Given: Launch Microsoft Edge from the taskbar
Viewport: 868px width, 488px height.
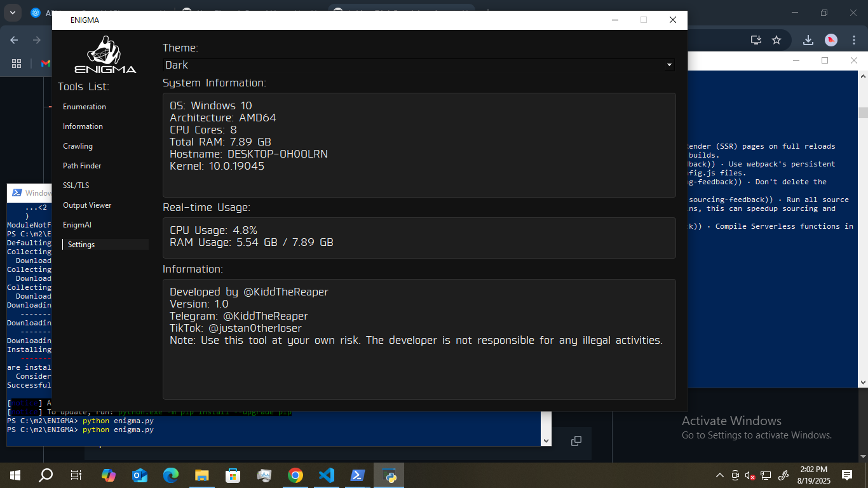Looking at the screenshot, I should tap(171, 475).
